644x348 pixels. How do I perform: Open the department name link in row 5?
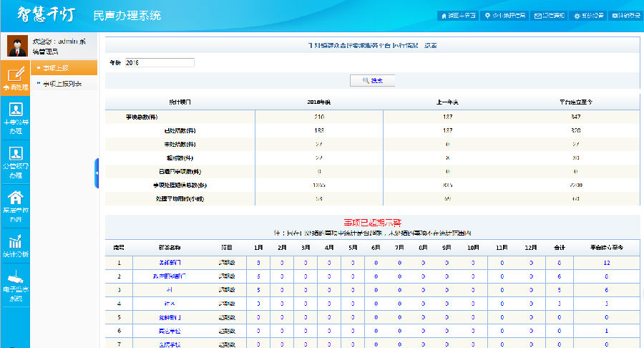pos(170,317)
